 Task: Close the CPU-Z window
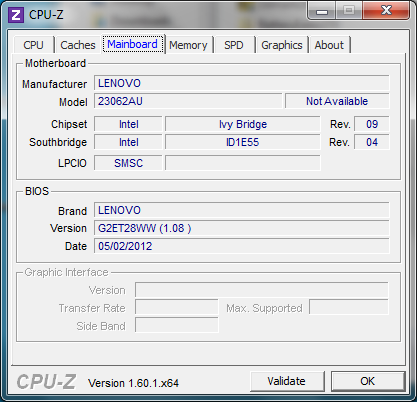pos(386,11)
